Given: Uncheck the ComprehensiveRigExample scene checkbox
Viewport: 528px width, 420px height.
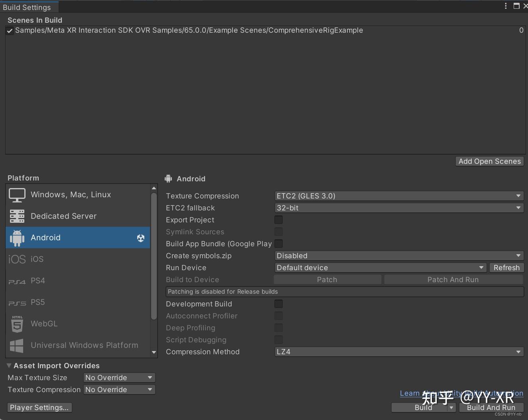Looking at the screenshot, I should [x=10, y=30].
